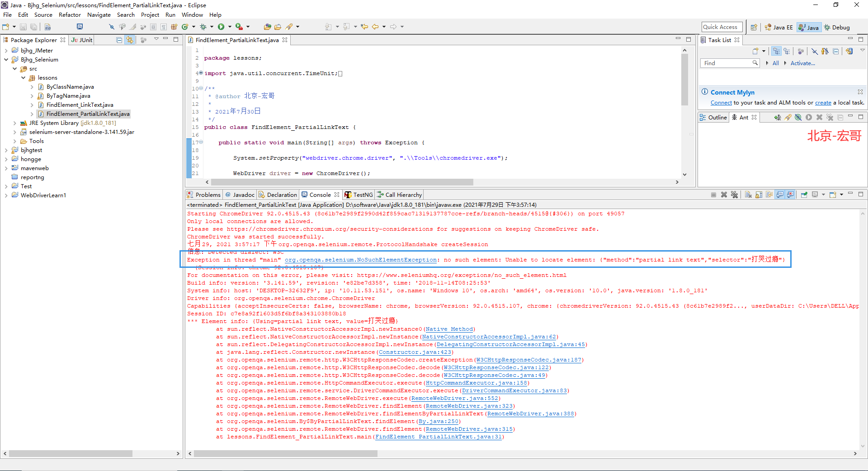Switch to the Problems tab
Image resolution: width=868 pixels, height=471 pixels.
204,195
